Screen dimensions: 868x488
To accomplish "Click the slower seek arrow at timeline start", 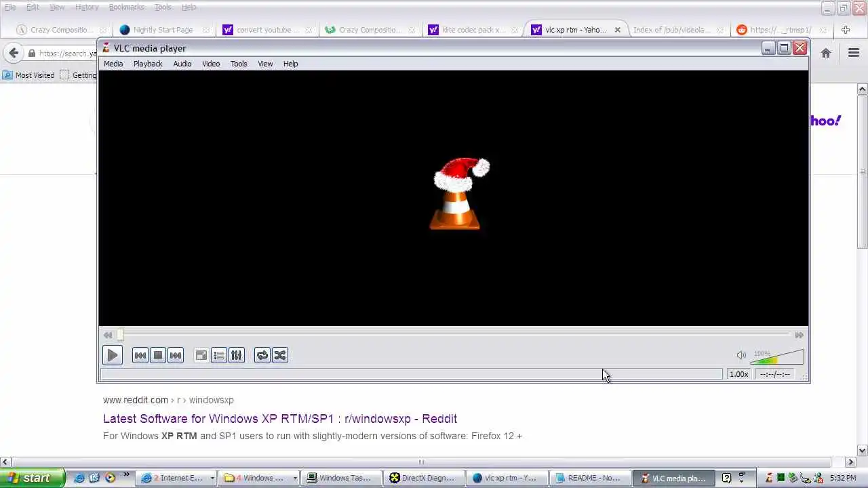I will (108, 335).
